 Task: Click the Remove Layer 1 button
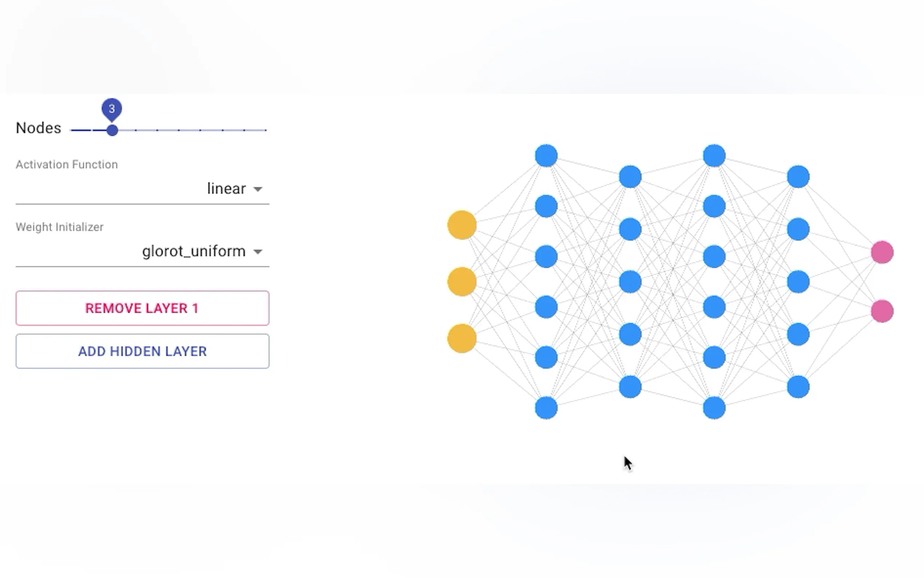(x=143, y=308)
